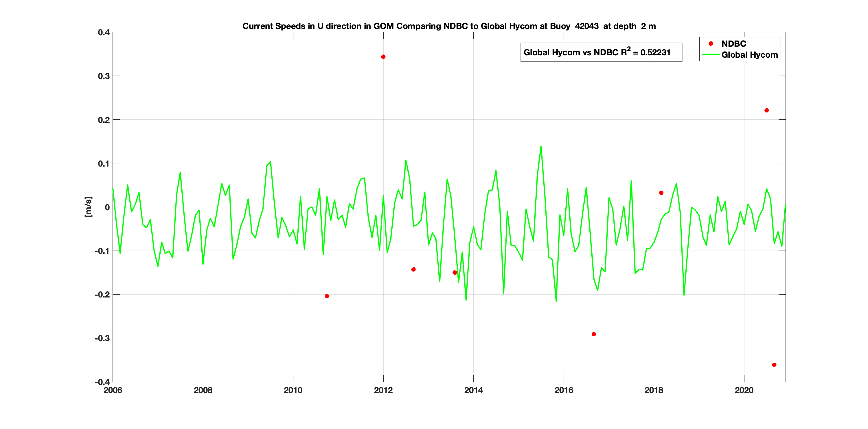Image resolution: width=868 pixels, height=429 pixels.
Task: Click the -0.3 y-axis tick label
Action: click(102, 338)
